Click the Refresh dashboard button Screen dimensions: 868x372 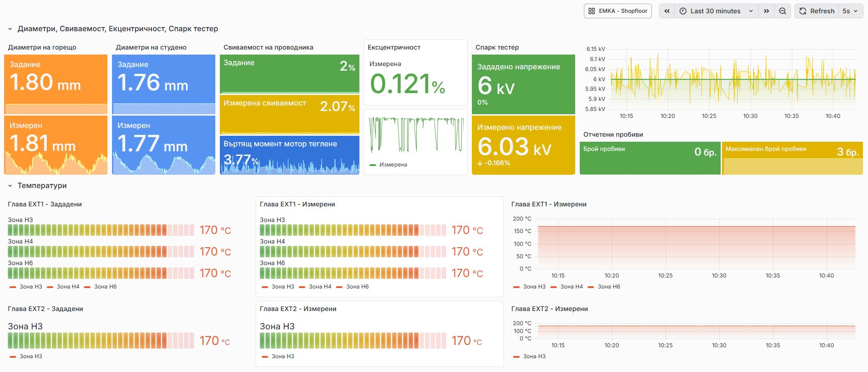click(817, 11)
